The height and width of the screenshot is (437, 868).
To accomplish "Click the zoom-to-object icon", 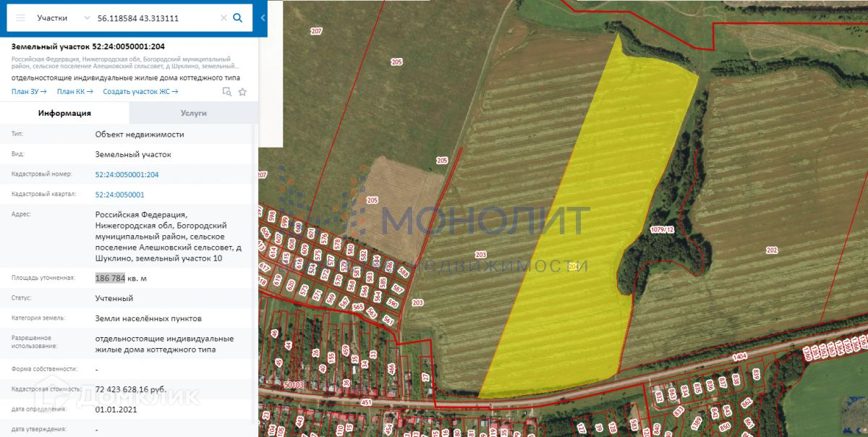I will [227, 92].
